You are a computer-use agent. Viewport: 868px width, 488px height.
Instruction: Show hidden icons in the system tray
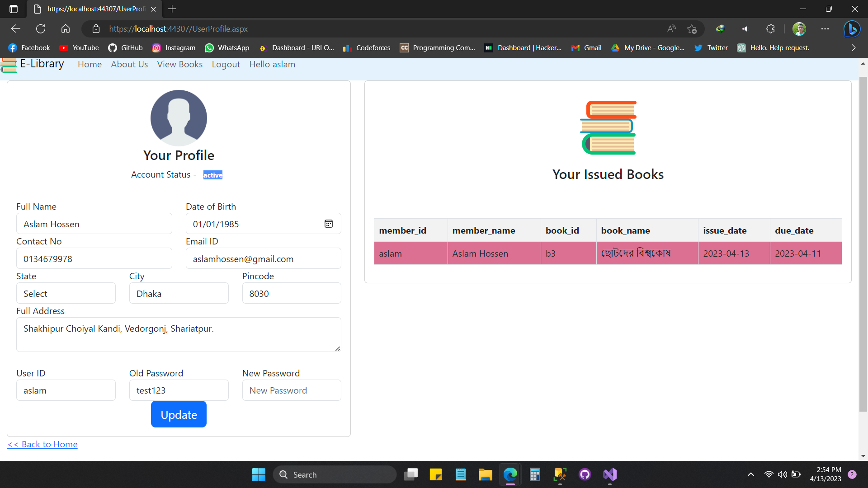tap(750, 474)
